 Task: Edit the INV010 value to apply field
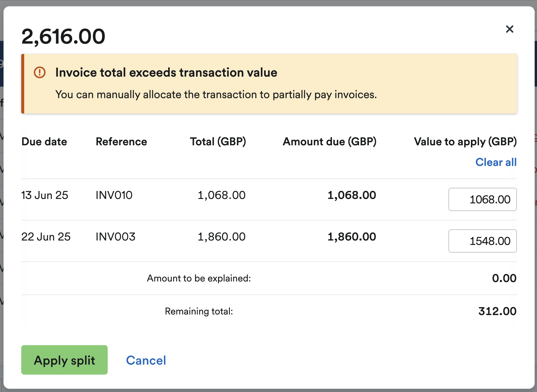tap(482, 199)
